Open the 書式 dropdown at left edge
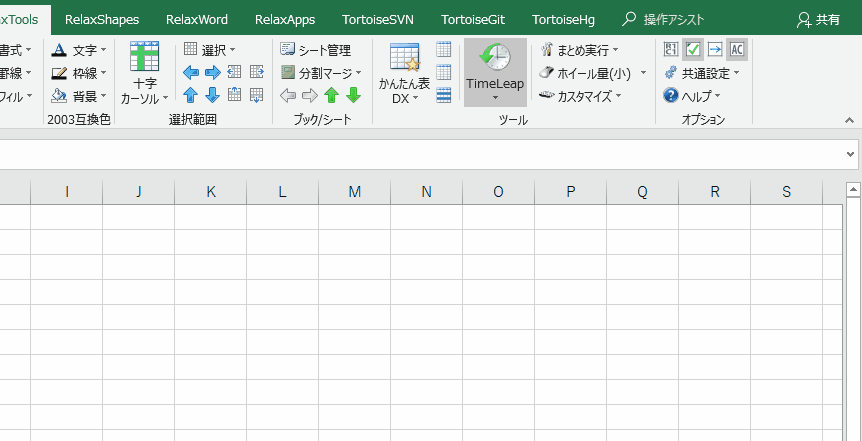Screen dimensions: 862x441 (15, 50)
